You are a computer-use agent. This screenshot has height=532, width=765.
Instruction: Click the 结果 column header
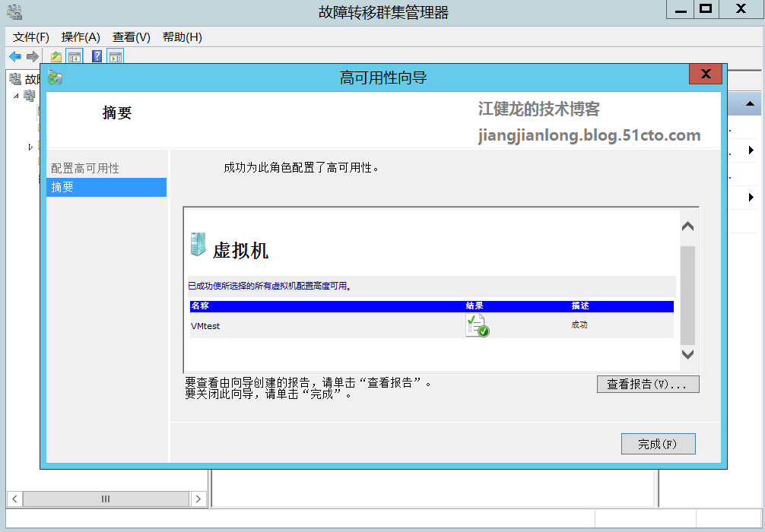click(x=475, y=306)
